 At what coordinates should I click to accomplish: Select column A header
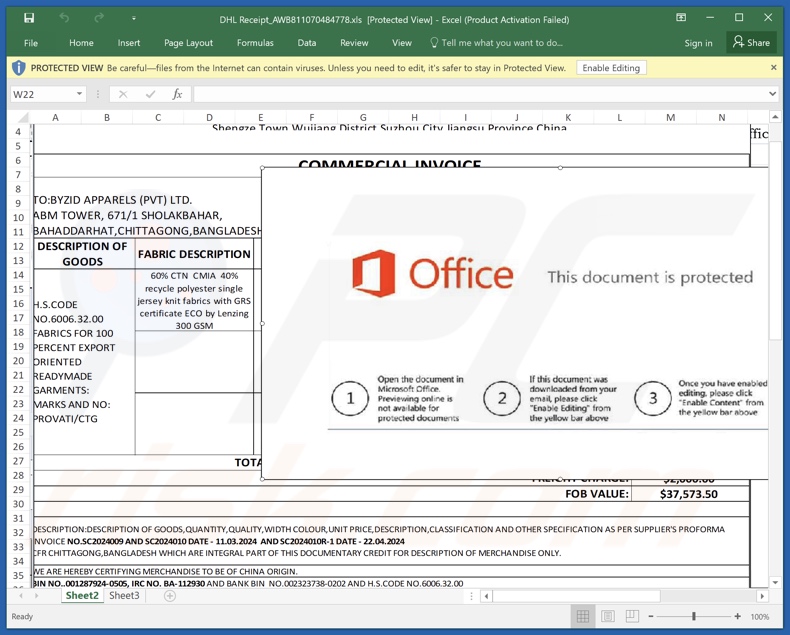[55, 118]
